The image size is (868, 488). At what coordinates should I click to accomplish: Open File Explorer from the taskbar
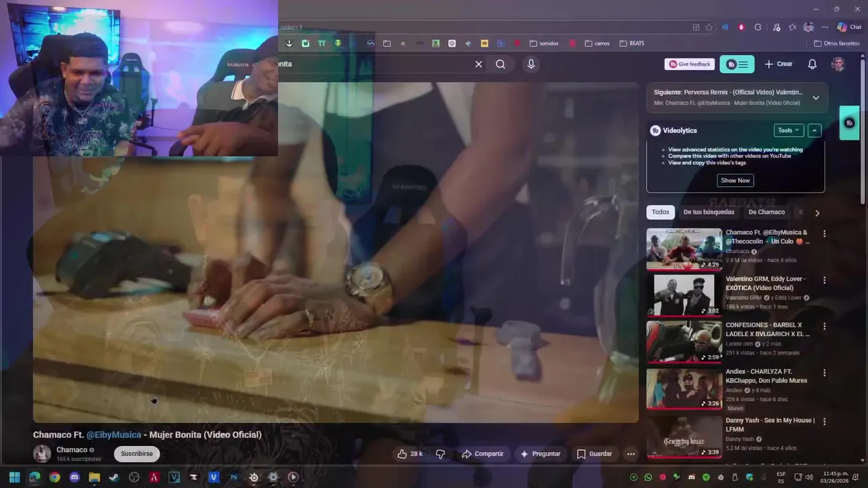tap(94, 477)
